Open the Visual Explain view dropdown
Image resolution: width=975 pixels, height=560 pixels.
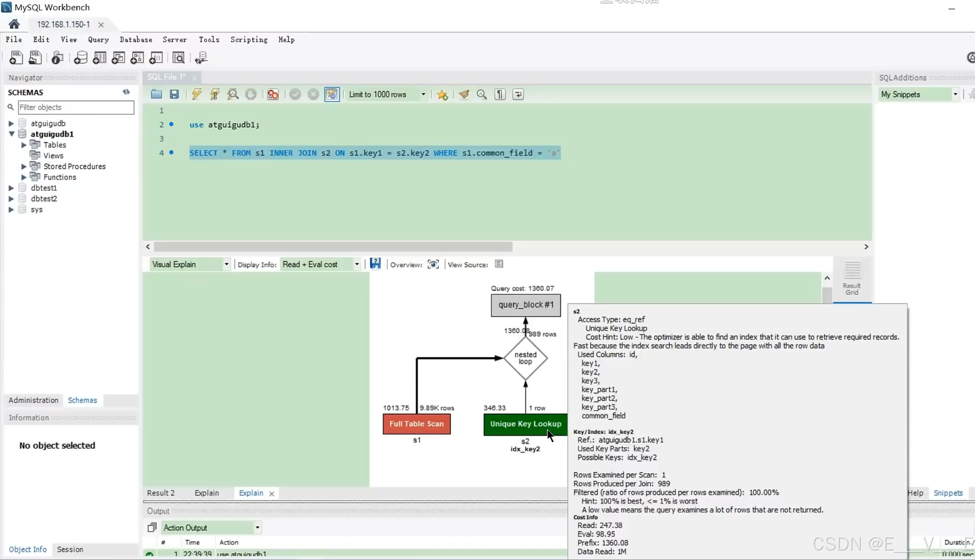[x=226, y=264]
